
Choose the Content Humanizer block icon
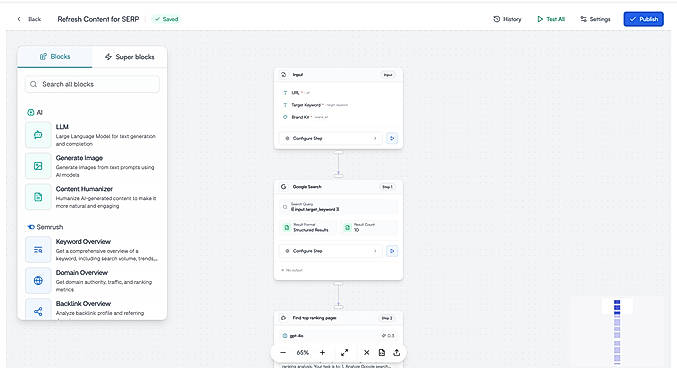tap(38, 197)
